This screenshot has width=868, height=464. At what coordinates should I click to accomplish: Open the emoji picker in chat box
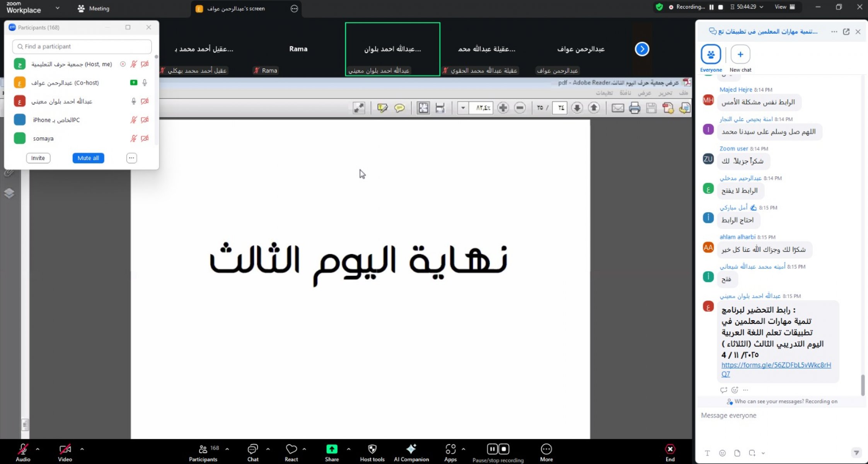tap(722, 453)
